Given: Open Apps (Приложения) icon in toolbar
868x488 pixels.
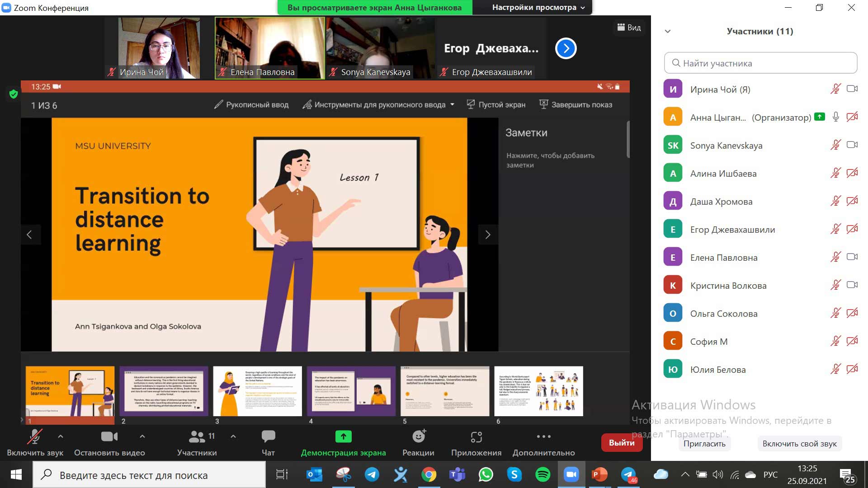Looking at the screenshot, I should [476, 436].
